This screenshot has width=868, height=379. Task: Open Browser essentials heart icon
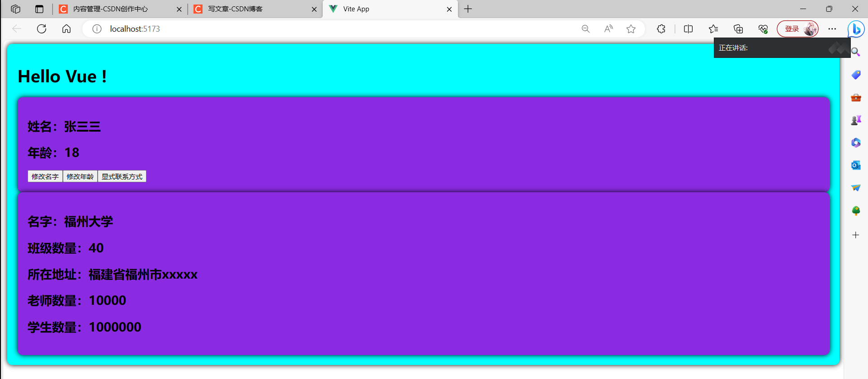point(763,29)
